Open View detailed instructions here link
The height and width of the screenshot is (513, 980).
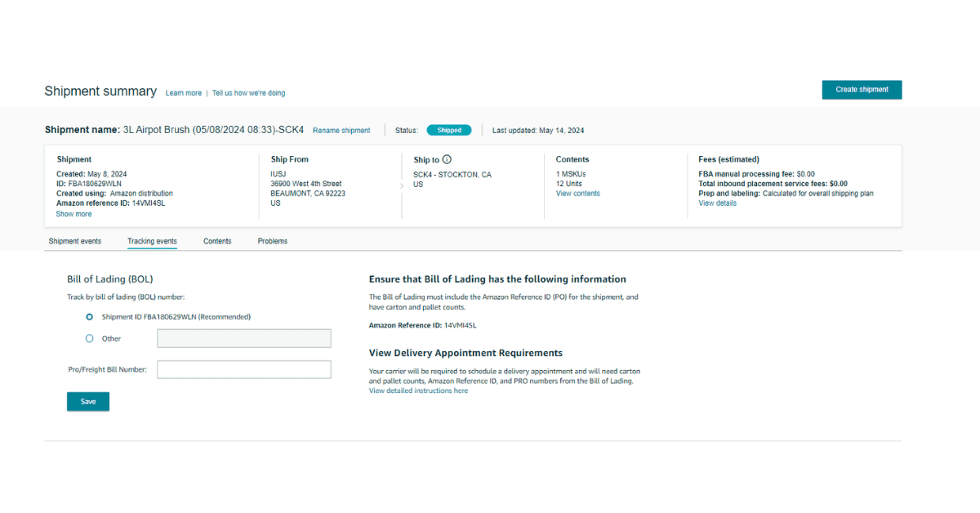(418, 391)
